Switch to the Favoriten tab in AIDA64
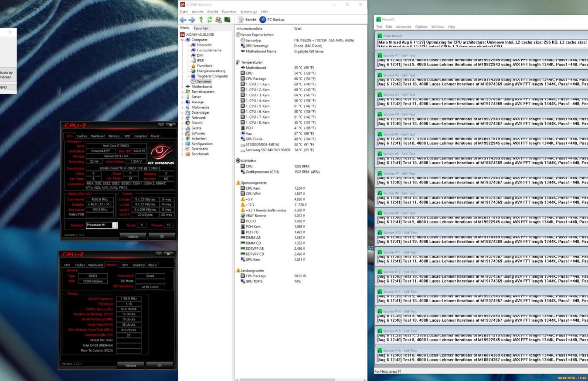This screenshot has height=381, width=588. pyautogui.click(x=201, y=28)
